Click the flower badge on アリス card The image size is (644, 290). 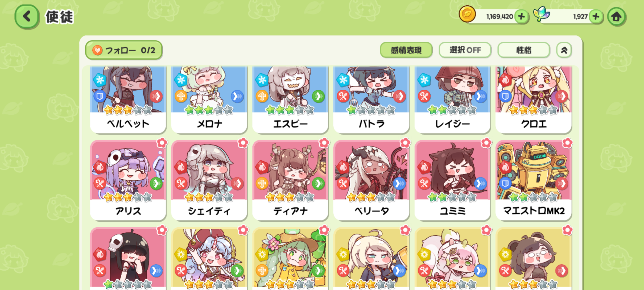point(162,143)
